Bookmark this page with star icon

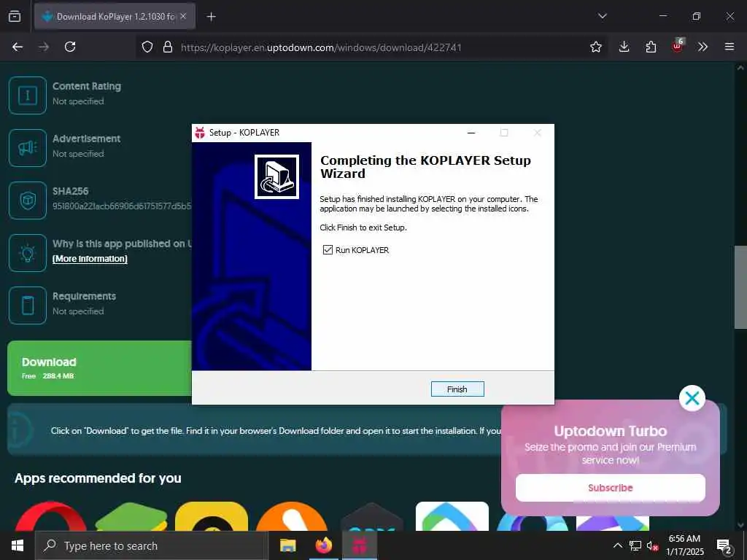pyautogui.click(x=595, y=47)
